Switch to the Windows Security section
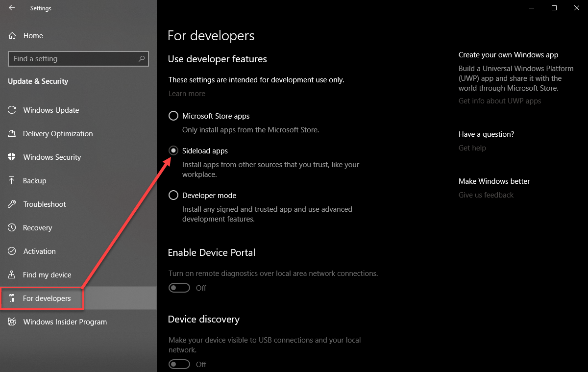Screen dimensions: 588x372 coord(52,157)
